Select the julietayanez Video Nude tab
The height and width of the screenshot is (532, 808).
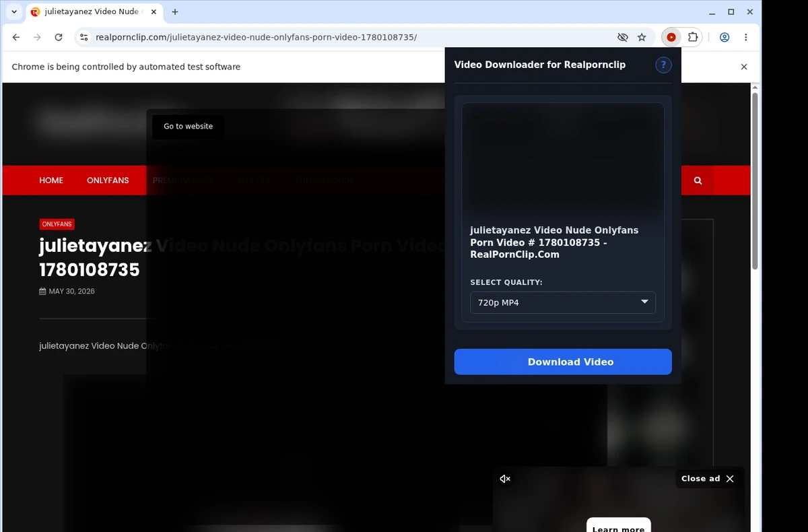pyautogui.click(x=94, y=12)
